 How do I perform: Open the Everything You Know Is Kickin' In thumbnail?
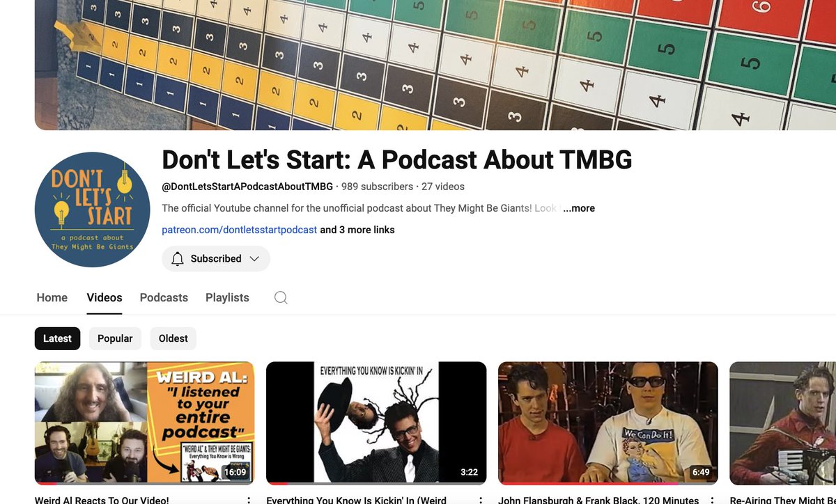coord(376,423)
